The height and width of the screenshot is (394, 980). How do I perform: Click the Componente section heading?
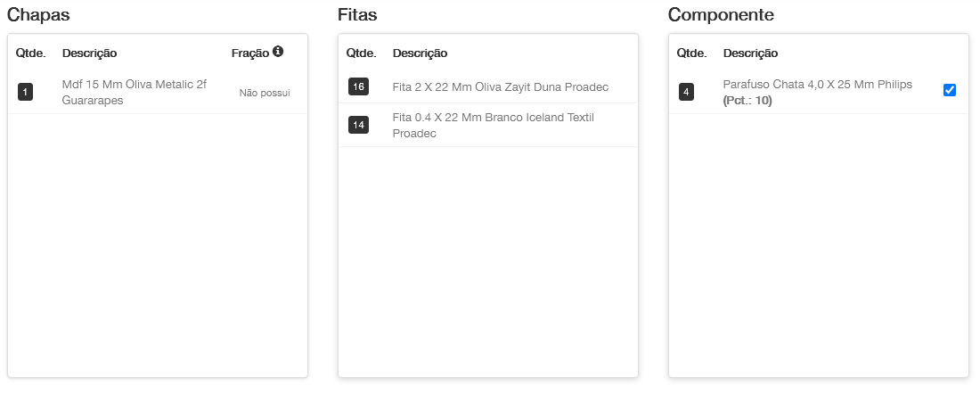(x=721, y=15)
